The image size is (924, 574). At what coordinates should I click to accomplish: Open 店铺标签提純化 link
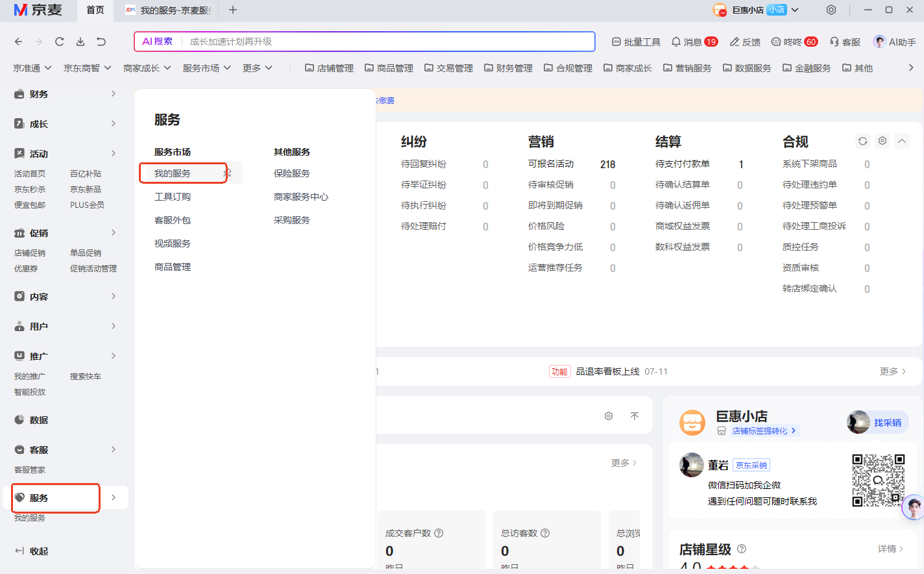(764, 431)
